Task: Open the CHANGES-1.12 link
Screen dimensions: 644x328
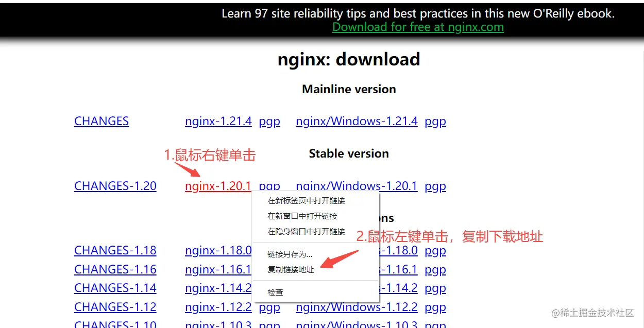Action: click(x=115, y=307)
